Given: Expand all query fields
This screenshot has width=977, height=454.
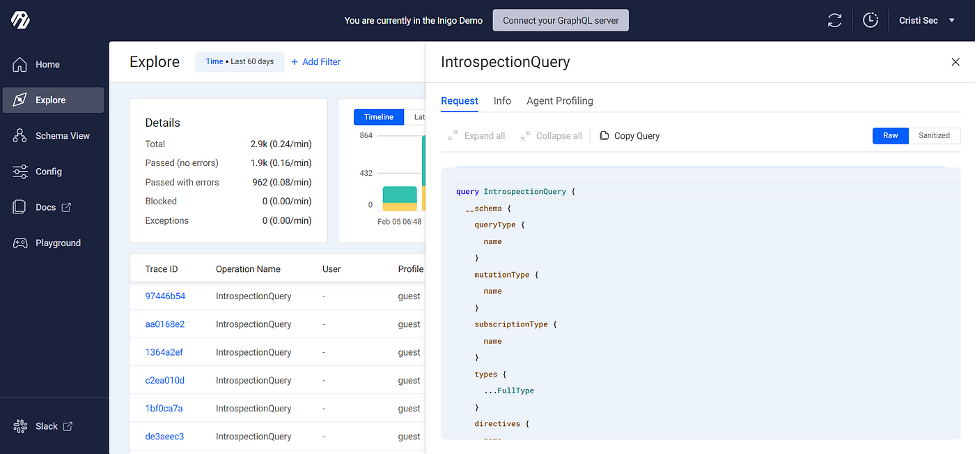Looking at the screenshot, I should (x=476, y=136).
